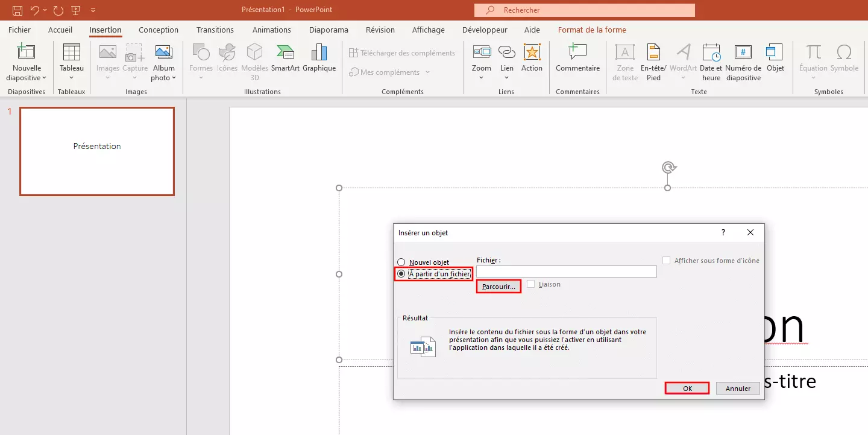The height and width of the screenshot is (435, 868).
Task: Select slide 1 thumbnail in panel
Action: coord(97,151)
